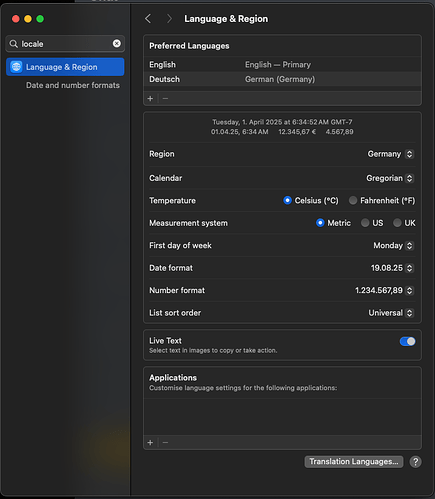Open the Date format popup
Image resolution: width=435 pixels, height=499 pixels.
tap(392, 268)
